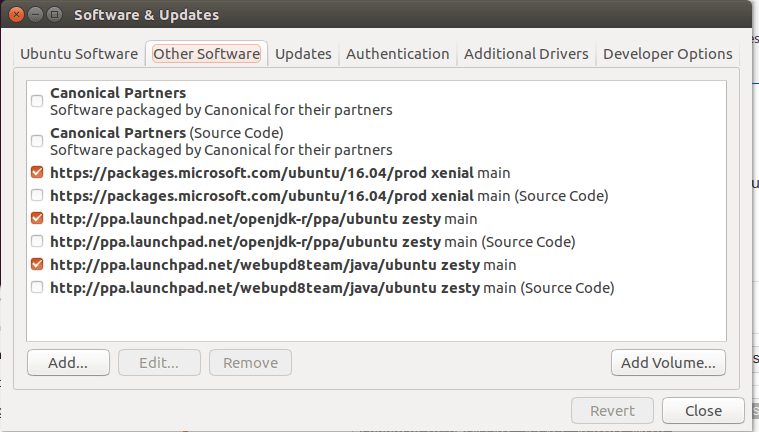Check webupd8team java zesty (Source Code) checkbox
Image resolution: width=759 pixels, height=432 pixels.
coord(37,287)
